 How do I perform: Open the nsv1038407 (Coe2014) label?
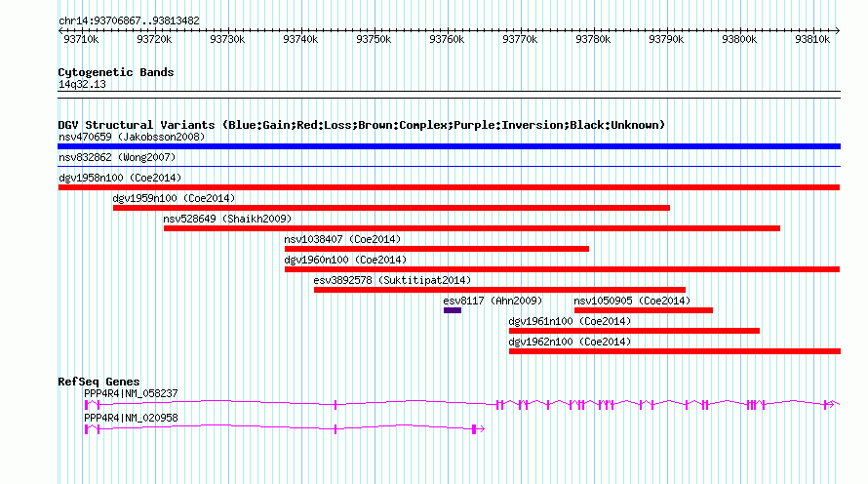(342, 239)
